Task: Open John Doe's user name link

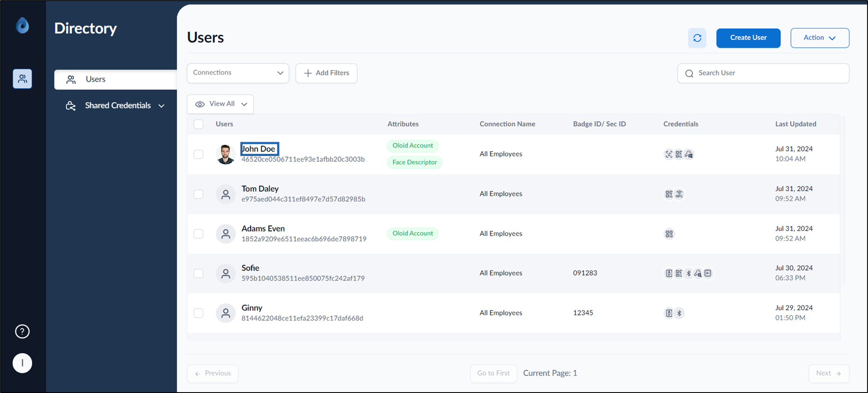Action: (x=259, y=149)
